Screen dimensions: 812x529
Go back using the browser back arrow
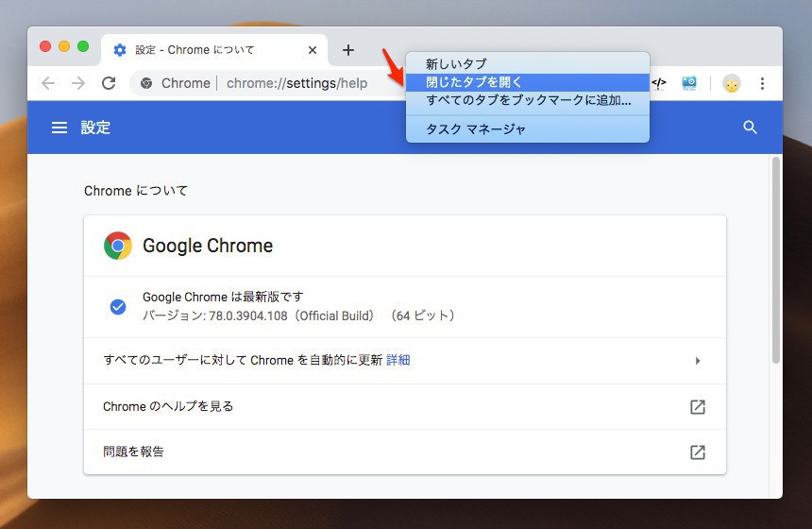tap(48, 83)
